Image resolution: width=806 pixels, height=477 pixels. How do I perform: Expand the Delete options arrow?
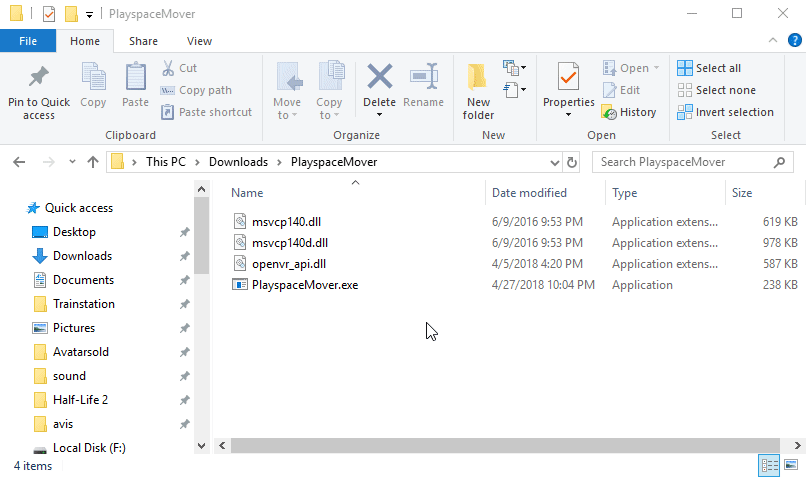tap(379, 115)
